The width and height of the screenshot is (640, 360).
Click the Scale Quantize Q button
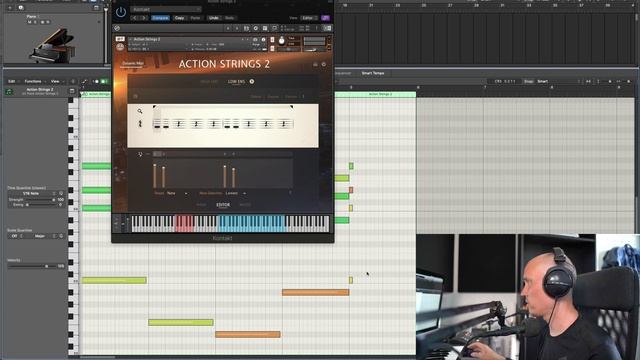click(x=61, y=236)
